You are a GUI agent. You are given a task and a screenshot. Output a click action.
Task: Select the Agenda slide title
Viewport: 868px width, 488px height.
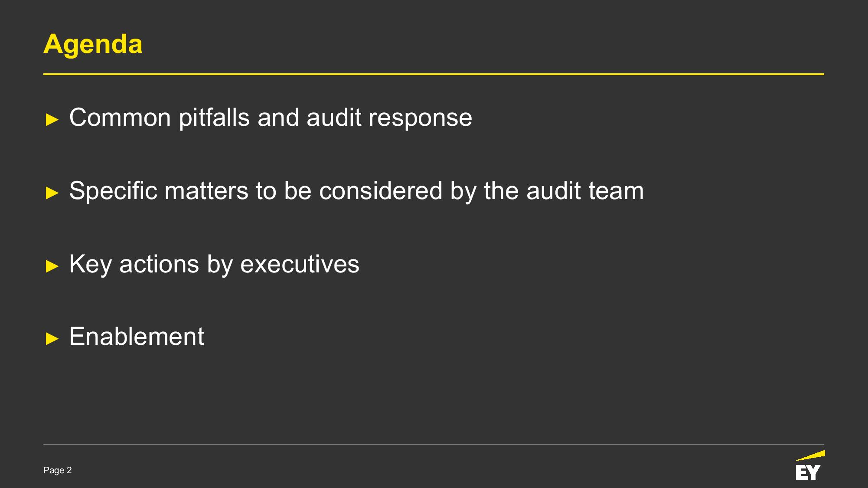coord(93,44)
